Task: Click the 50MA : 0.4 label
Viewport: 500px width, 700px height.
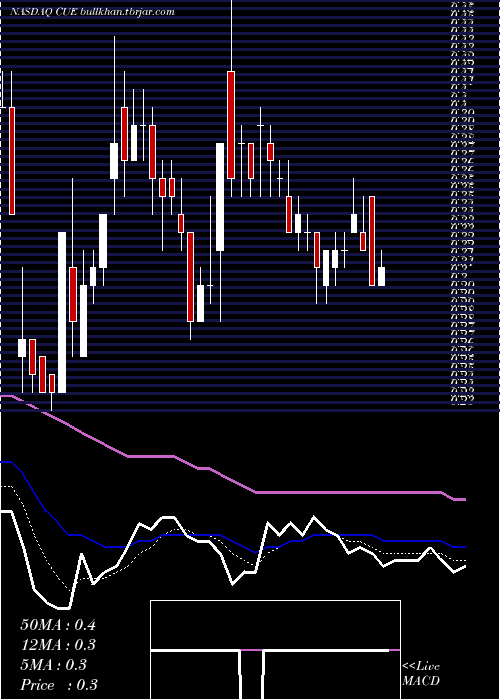Action: click(58, 625)
